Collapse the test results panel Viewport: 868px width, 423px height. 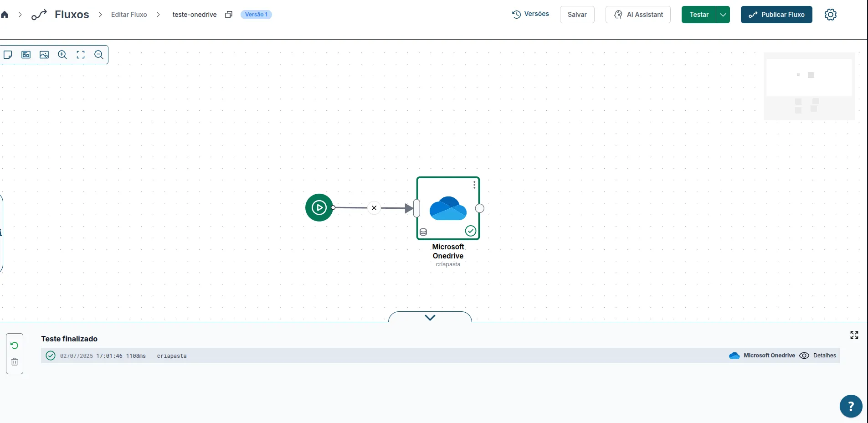[430, 317]
